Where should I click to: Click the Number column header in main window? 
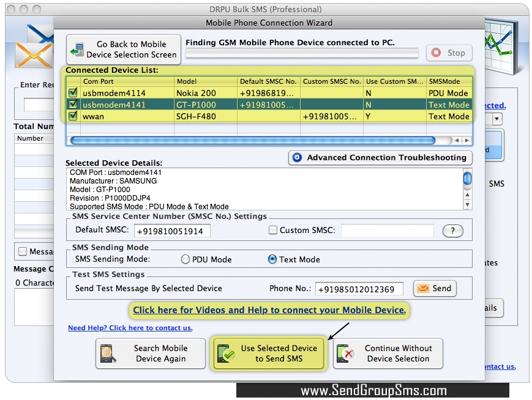point(34,138)
